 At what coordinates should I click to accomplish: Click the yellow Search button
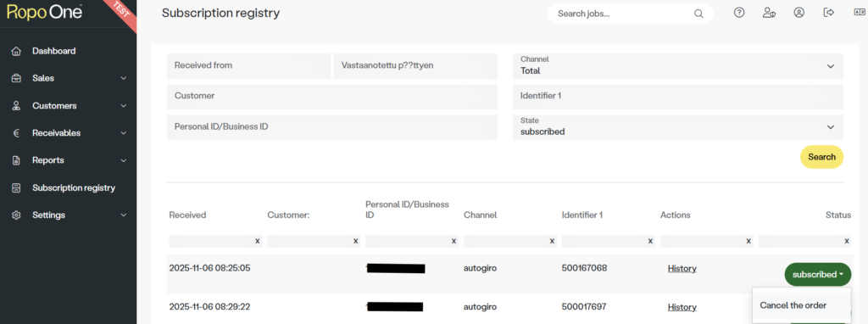pos(821,157)
